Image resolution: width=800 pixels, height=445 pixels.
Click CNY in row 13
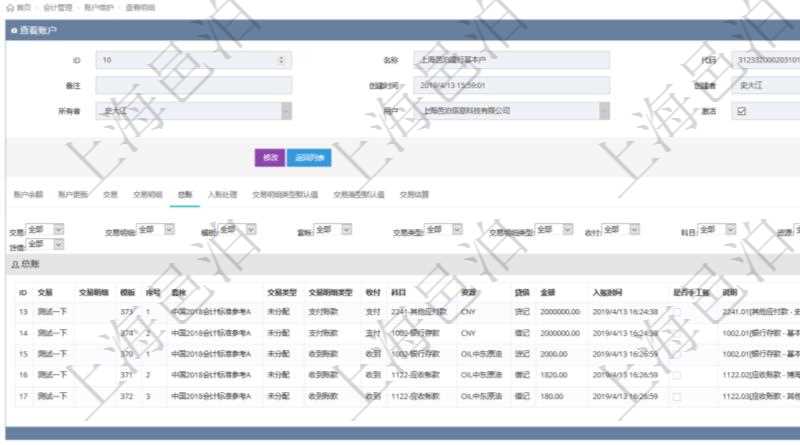coord(468,311)
